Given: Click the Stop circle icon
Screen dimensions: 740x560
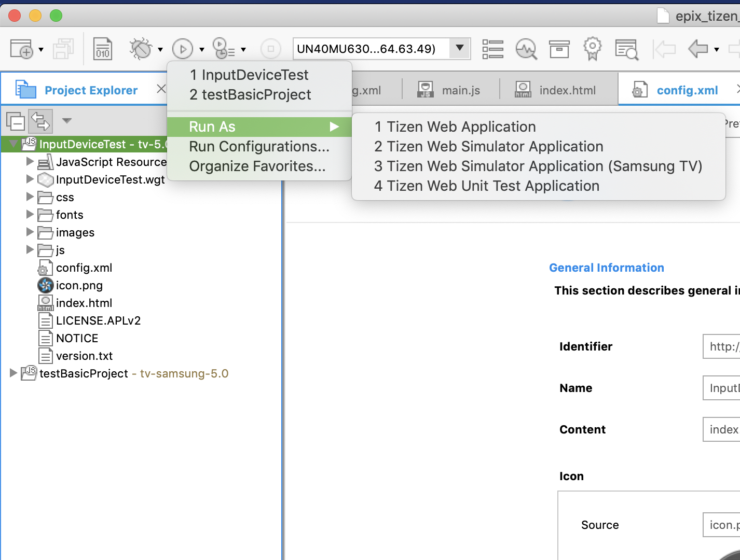Looking at the screenshot, I should (270, 49).
